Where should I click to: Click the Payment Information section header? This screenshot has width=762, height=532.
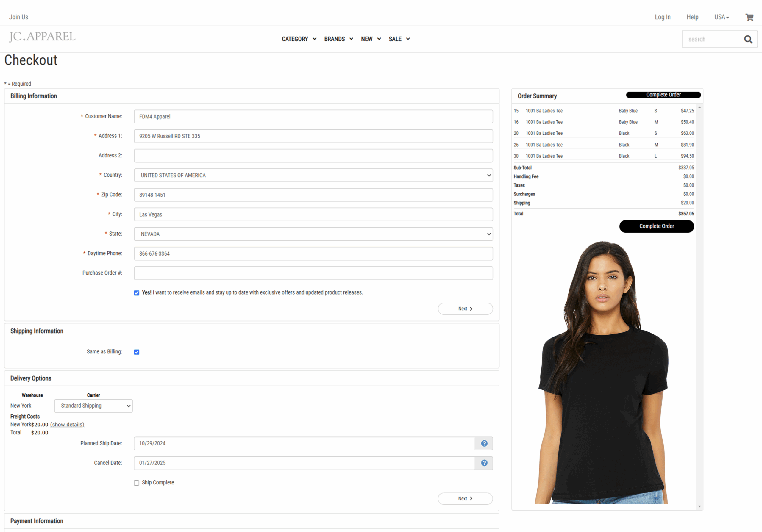pos(37,521)
